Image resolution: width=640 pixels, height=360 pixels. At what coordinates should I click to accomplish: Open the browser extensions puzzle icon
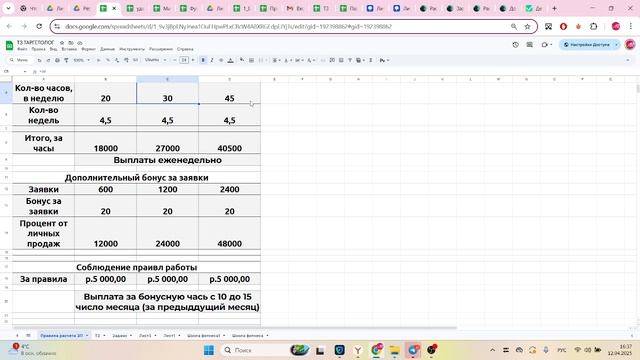[x=593, y=27]
